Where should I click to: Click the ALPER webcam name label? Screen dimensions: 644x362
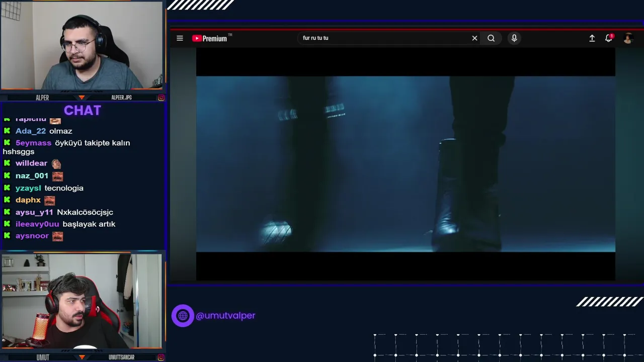click(42, 98)
